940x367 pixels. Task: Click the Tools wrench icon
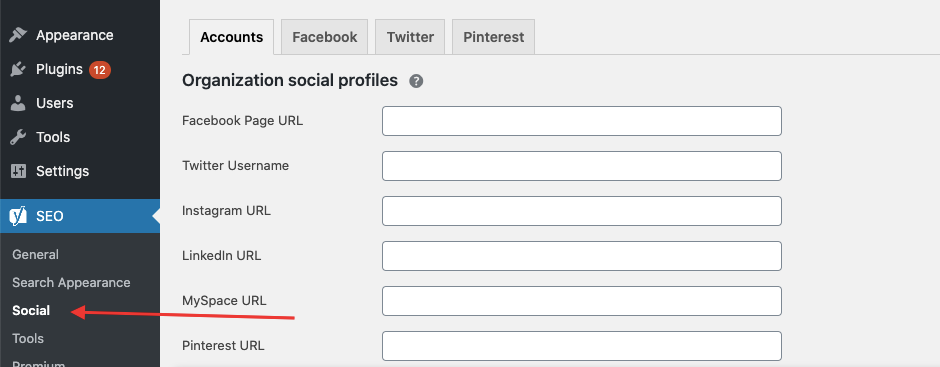18,137
